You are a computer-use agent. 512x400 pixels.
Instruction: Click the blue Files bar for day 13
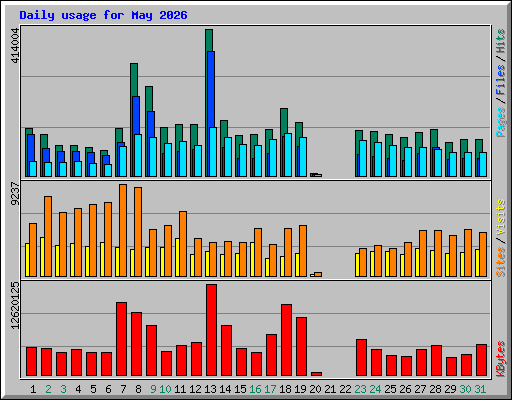click(211, 89)
